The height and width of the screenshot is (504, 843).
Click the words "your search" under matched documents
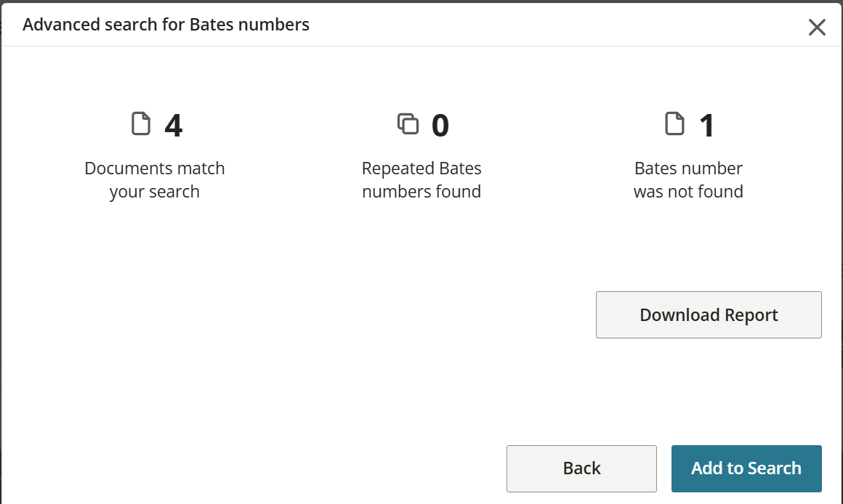tap(154, 192)
